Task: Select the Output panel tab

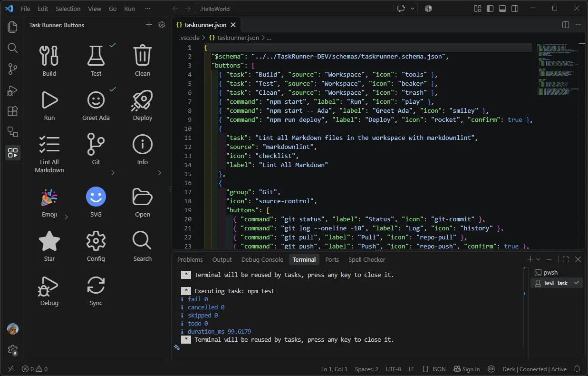Action: [x=222, y=259]
